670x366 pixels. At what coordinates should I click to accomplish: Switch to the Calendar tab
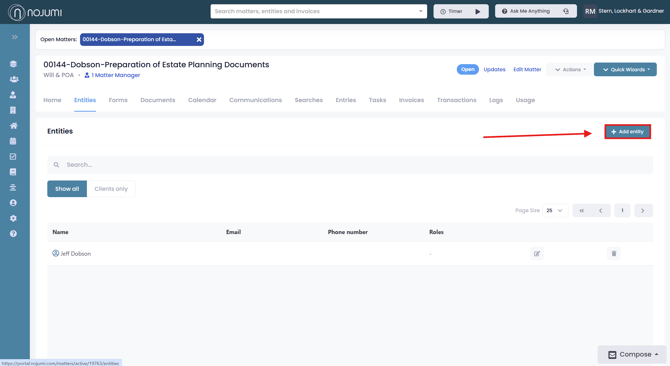[202, 100]
